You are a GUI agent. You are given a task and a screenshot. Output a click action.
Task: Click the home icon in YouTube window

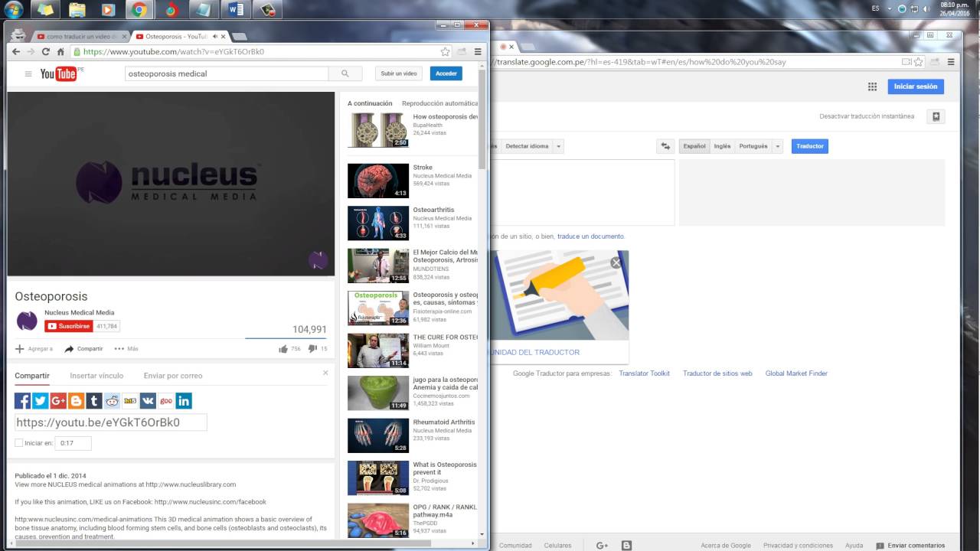[x=59, y=51]
